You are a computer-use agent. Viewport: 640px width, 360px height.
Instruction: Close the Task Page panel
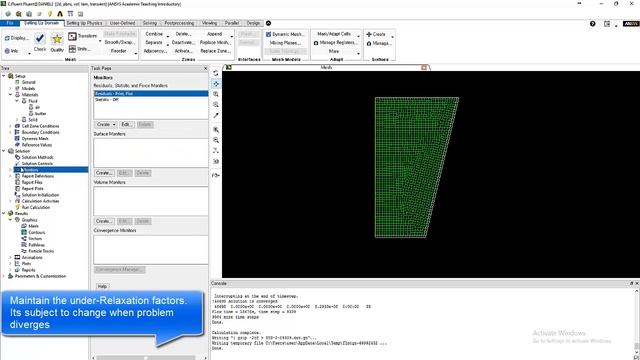point(205,68)
